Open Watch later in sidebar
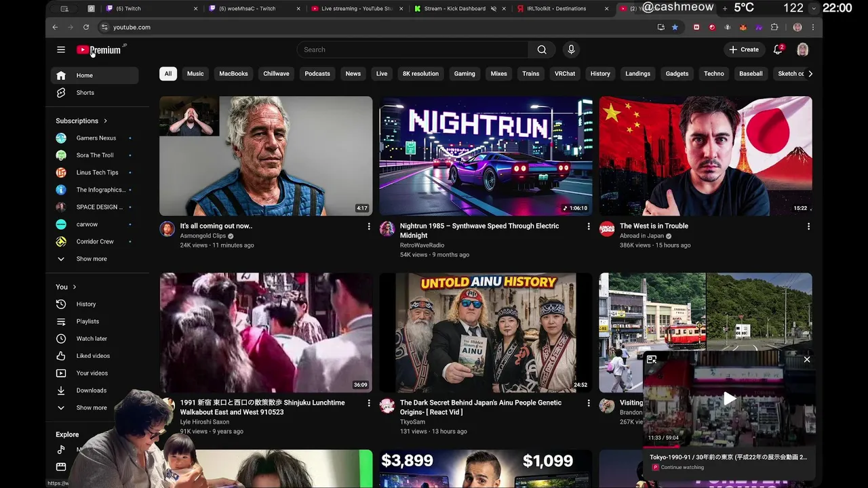The height and width of the screenshot is (488, 868). 95,338
